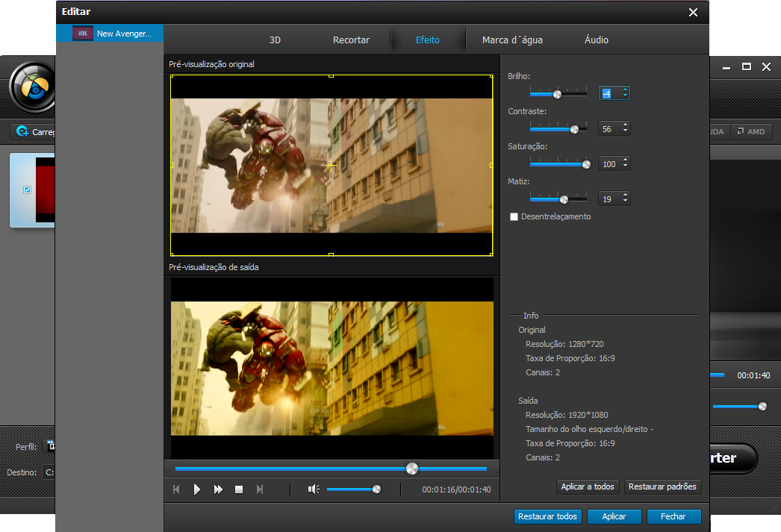This screenshot has height=532, width=781.
Task: Play the video preview
Action: click(x=197, y=489)
